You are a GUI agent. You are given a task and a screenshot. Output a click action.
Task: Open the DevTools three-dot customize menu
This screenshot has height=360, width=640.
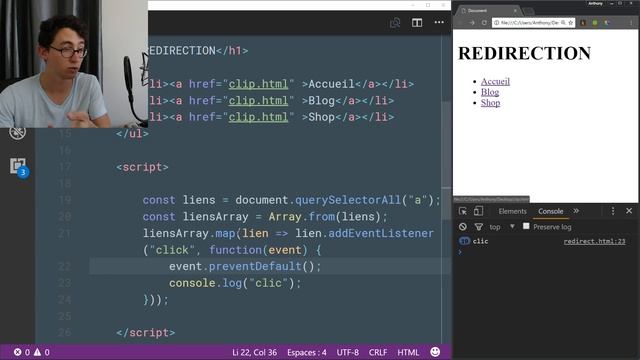click(x=613, y=211)
